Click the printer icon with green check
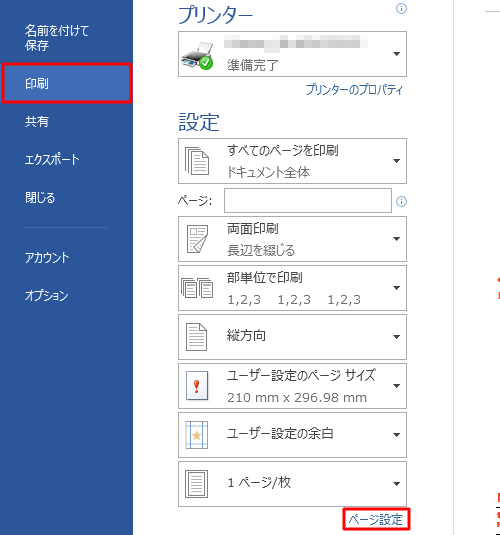The width and height of the screenshot is (500, 535). coord(197,56)
